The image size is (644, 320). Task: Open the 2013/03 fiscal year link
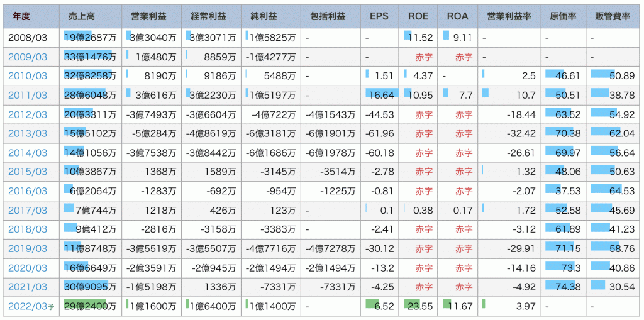coord(28,134)
